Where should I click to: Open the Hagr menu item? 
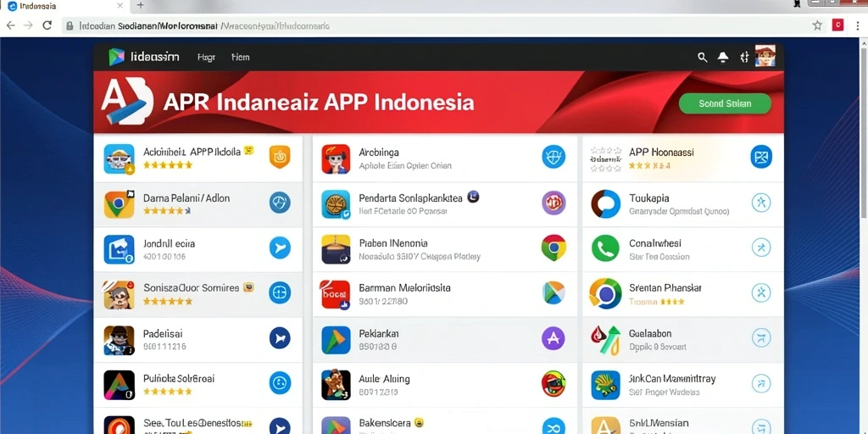pos(206,57)
